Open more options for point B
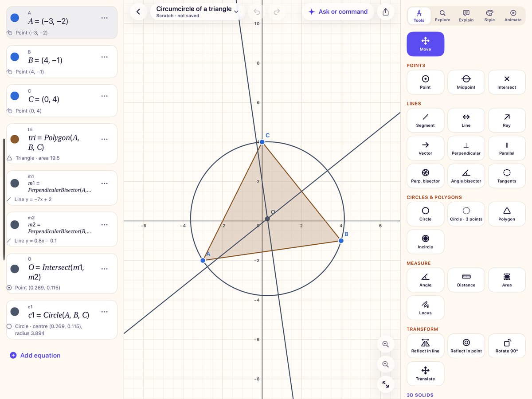This screenshot has height=399, width=532. 105,57
